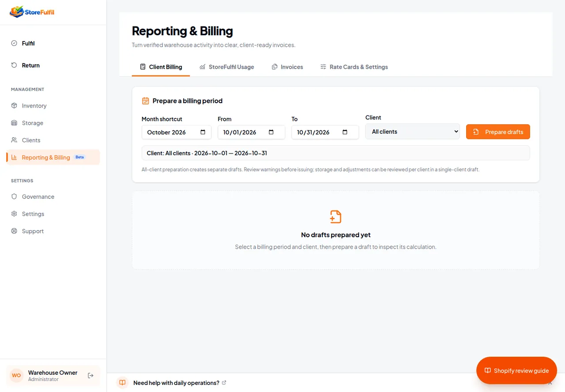The image size is (565, 392).
Task: Click the Warehouse Owner name text
Action: (x=53, y=373)
